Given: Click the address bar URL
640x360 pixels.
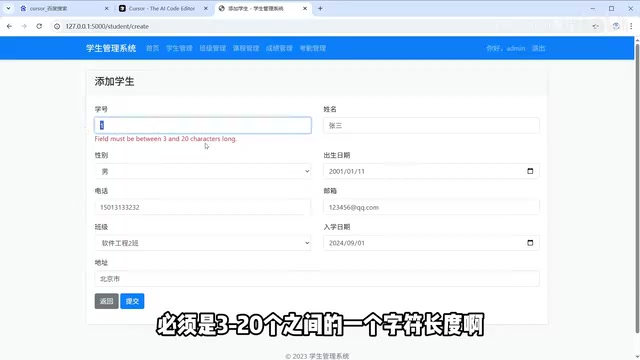Looking at the screenshot, I should tap(107, 26).
